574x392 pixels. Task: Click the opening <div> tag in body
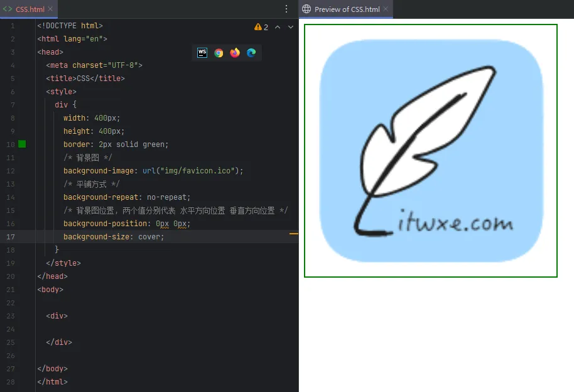click(57, 316)
